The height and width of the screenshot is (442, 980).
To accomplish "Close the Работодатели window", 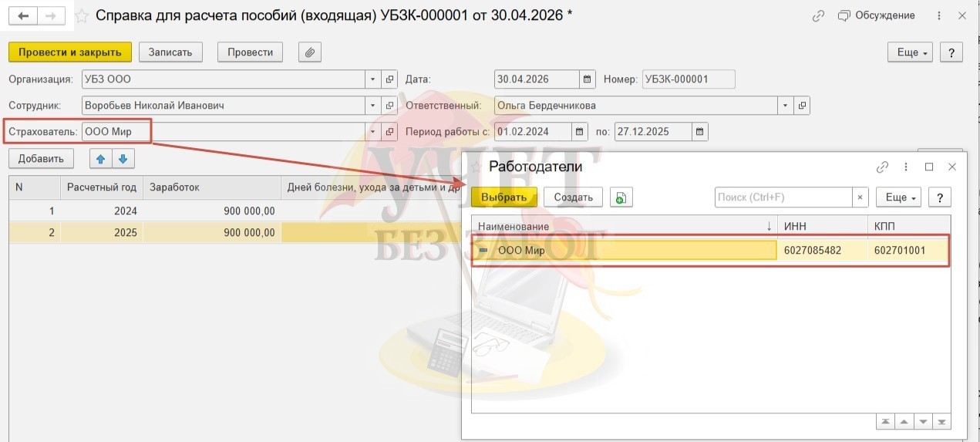I will (x=952, y=167).
